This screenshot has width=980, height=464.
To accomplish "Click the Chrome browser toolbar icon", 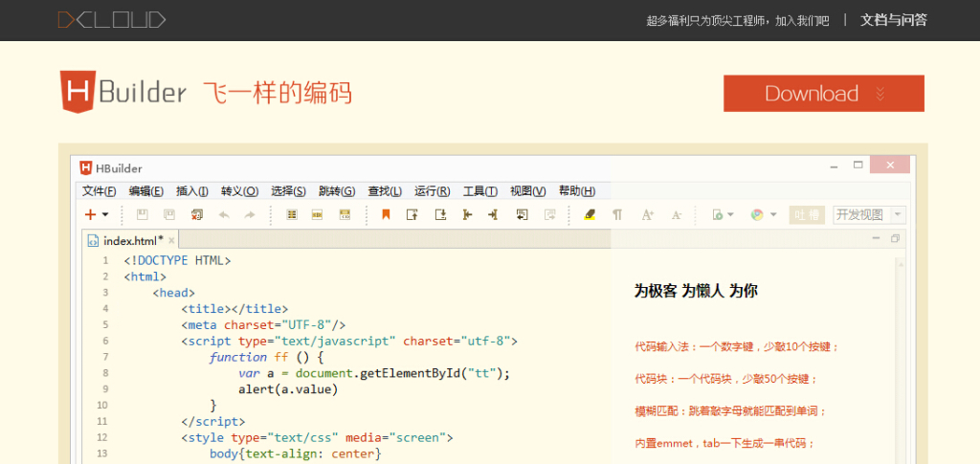I will pos(757,215).
